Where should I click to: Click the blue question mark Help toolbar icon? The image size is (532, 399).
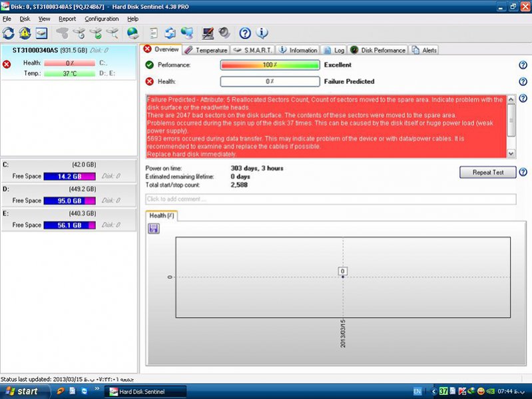coord(245,33)
